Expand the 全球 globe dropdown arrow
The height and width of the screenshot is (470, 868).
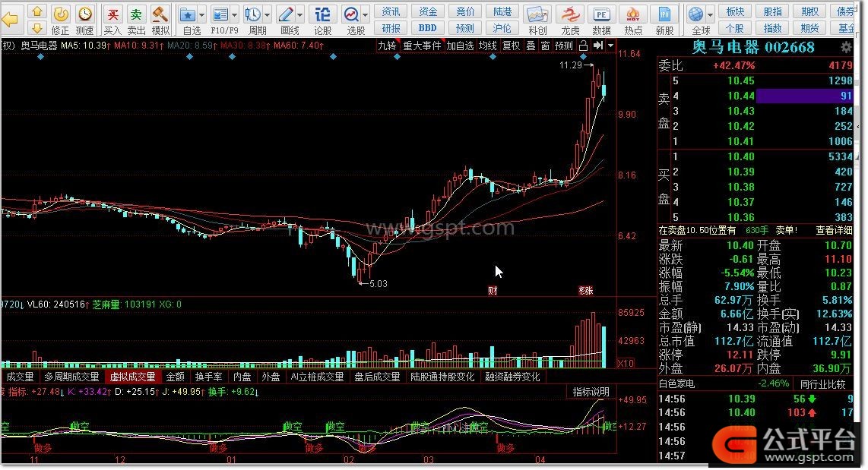(710, 15)
